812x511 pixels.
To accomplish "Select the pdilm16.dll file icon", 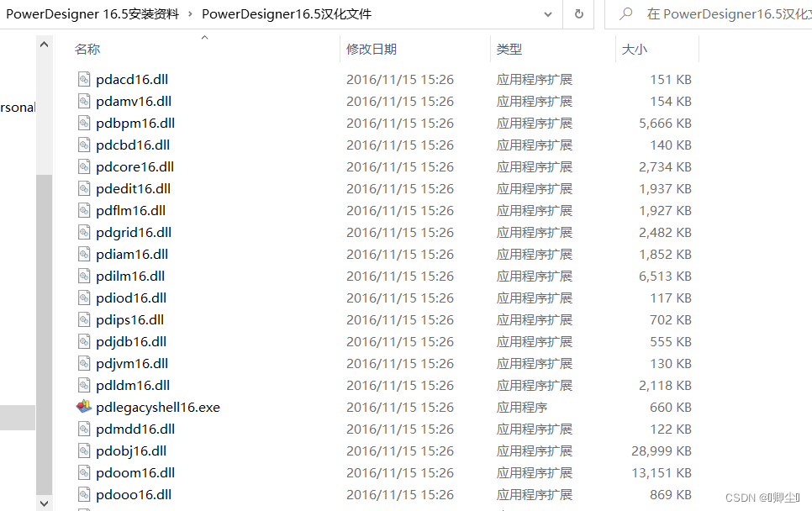I will (84, 276).
